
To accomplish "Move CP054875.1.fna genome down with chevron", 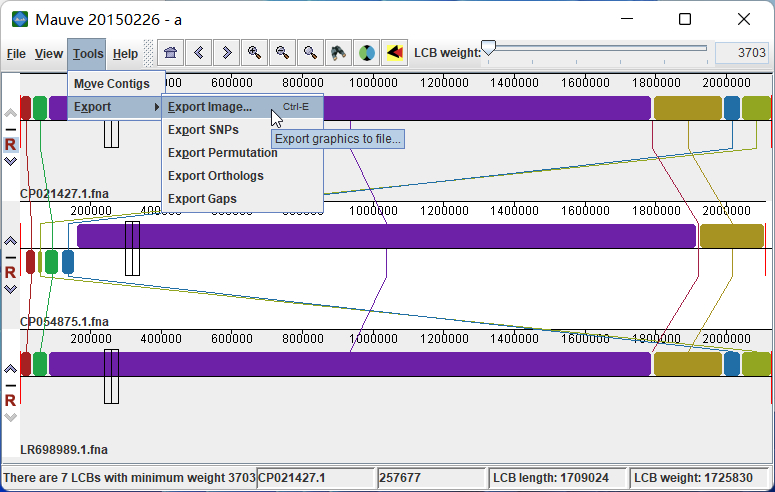I will click(x=10, y=289).
